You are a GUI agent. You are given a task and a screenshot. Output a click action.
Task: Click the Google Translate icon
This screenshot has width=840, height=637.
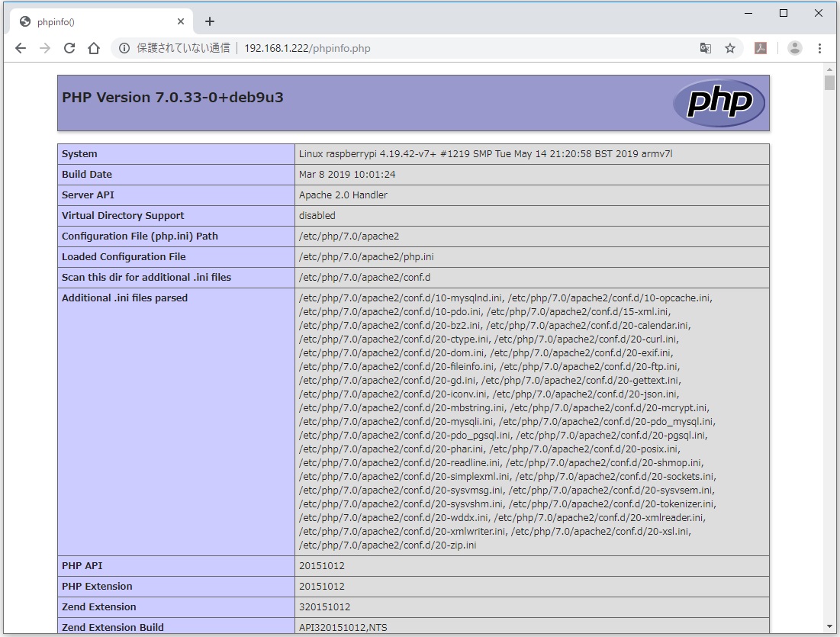click(x=706, y=48)
